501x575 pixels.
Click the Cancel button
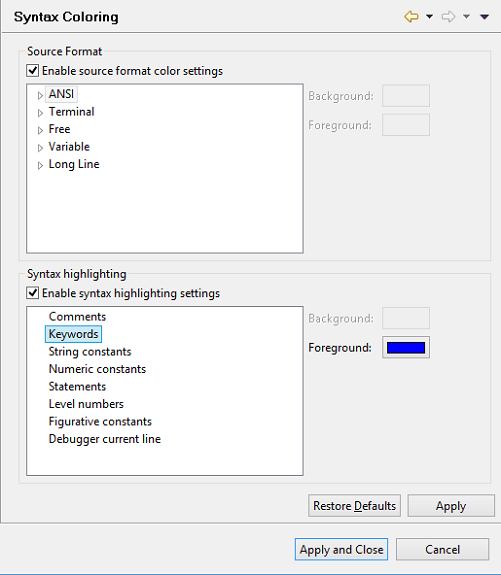(x=442, y=549)
